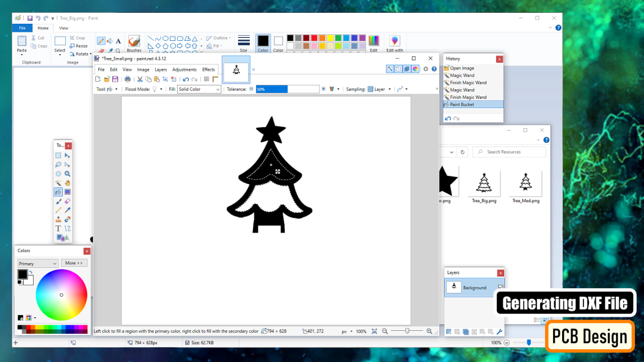644x362 pixels.
Task: Open the Adjustments menu
Action: coord(184,70)
